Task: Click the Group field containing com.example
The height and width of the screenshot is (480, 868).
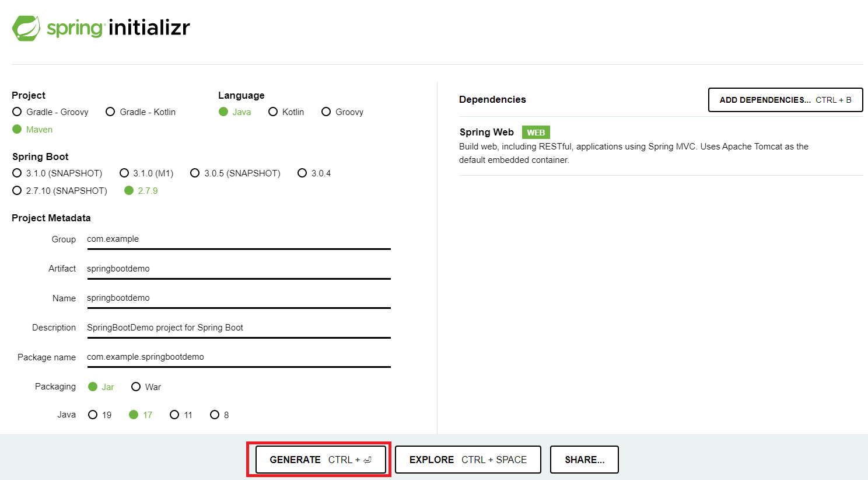Action: [x=239, y=239]
